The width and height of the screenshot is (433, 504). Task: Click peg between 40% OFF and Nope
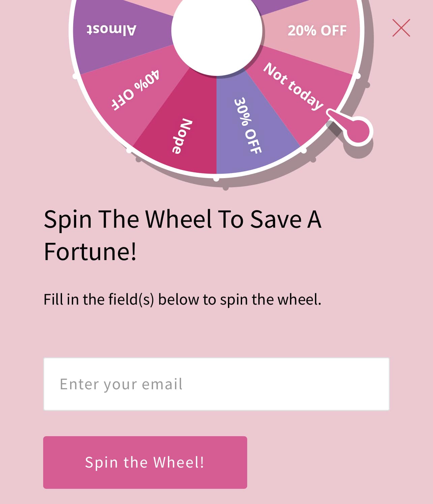click(x=129, y=150)
